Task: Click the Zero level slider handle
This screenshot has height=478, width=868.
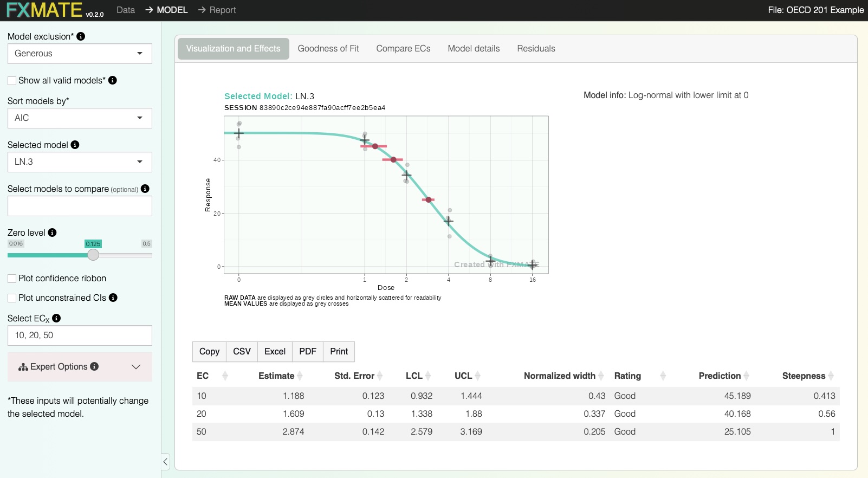Action: click(93, 255)
